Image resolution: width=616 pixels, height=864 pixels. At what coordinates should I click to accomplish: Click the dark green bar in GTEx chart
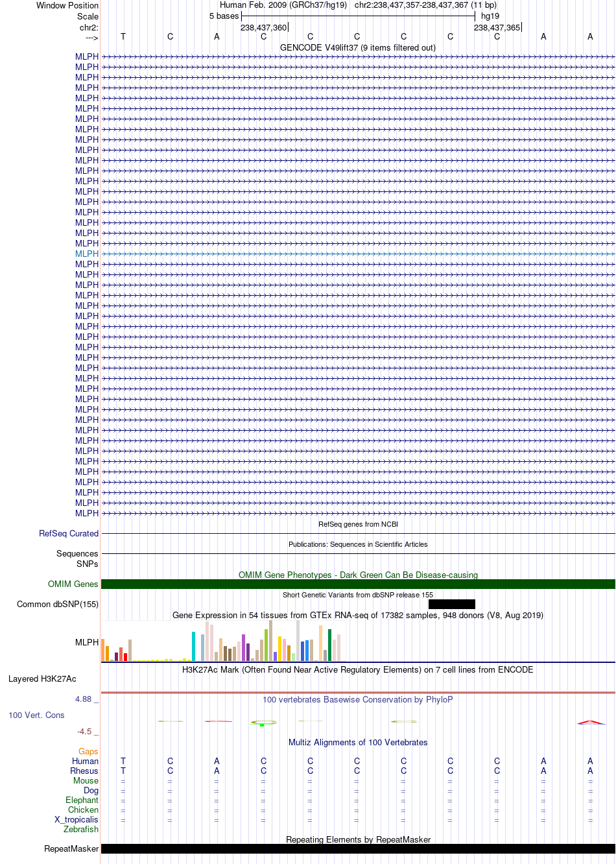pyautogui.click(x=330, y=645)
